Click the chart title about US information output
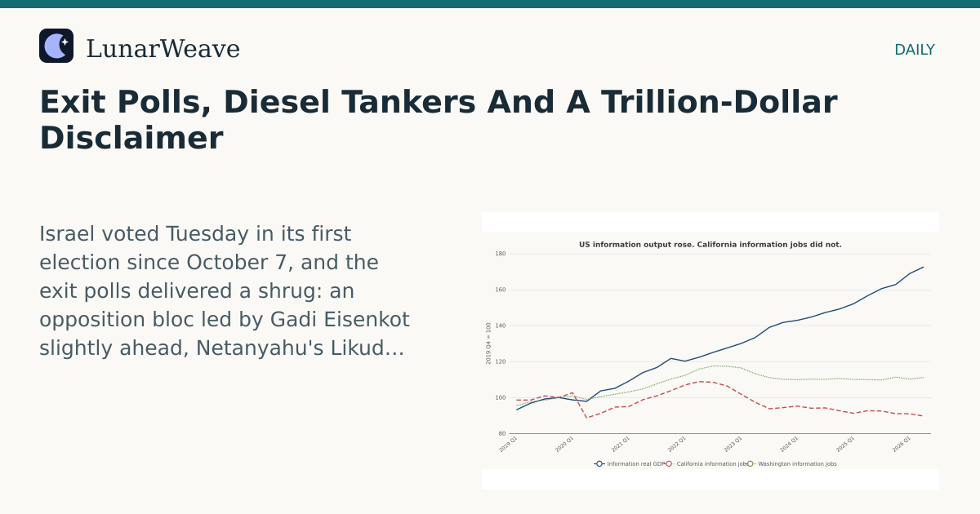The width and height of the screenshot is (980, 514). point(710,245)
